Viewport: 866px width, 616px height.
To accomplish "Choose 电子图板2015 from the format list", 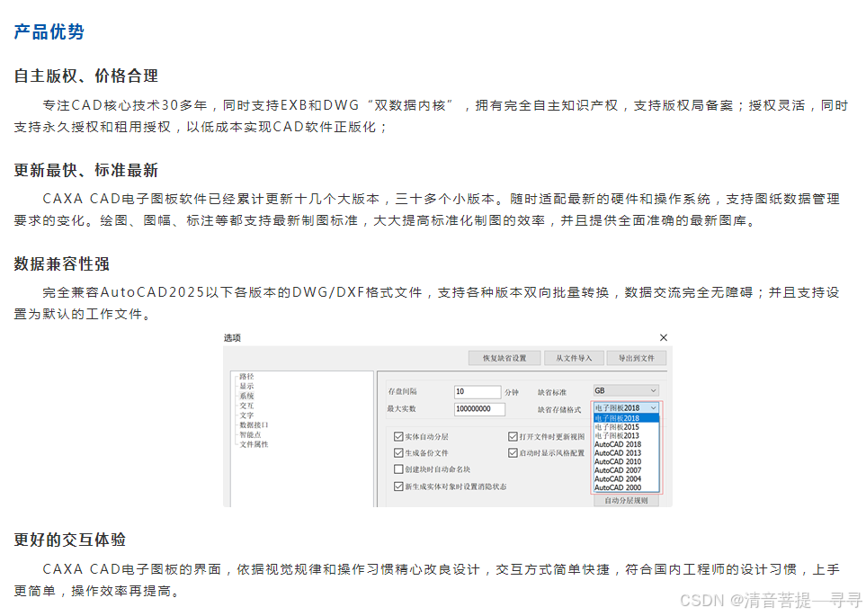I will pyautogui.click(x=626, y=427).
